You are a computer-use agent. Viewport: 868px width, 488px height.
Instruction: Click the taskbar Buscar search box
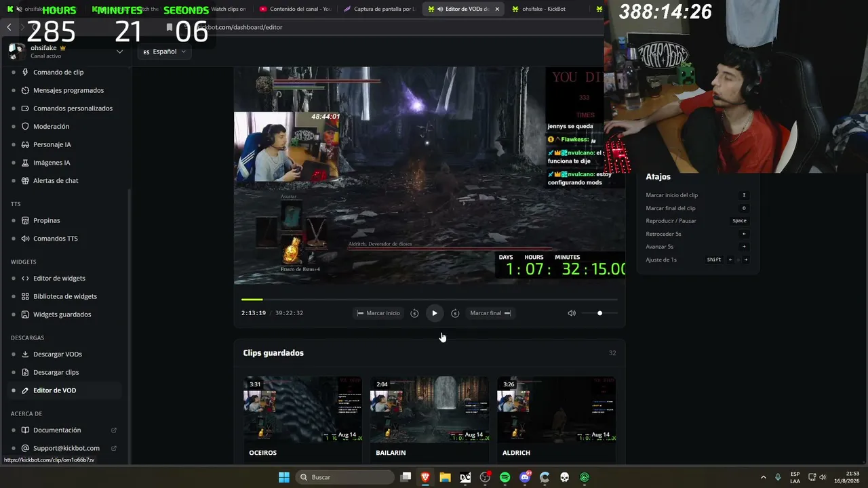pyautogui.click(x=345, y=477)
